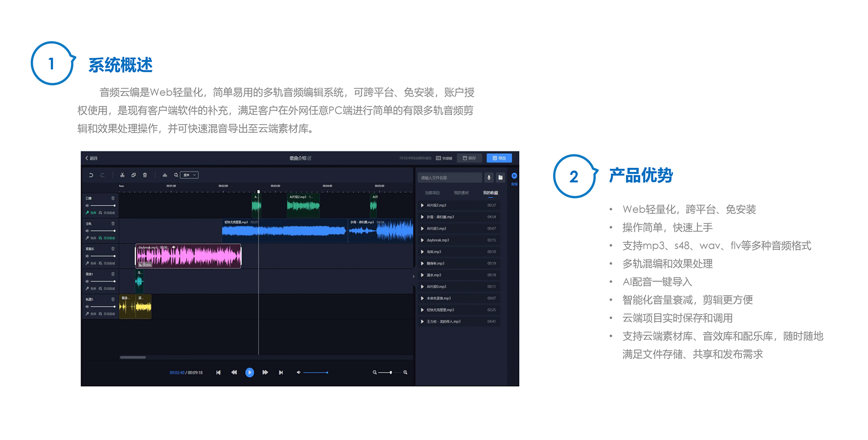Click the blue 导出 export button

pyautogui.click(x=499, y=158)
